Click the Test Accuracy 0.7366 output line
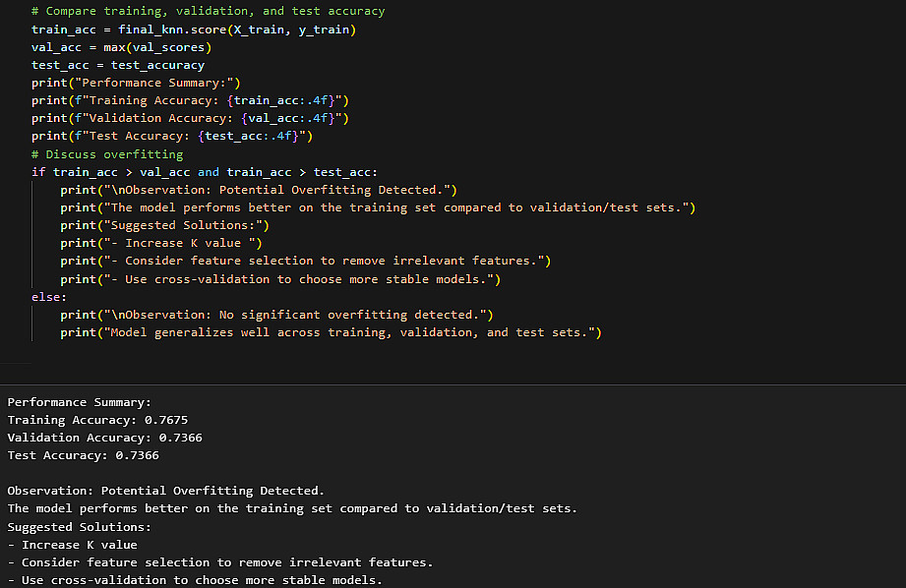Screen dimensions: 906x588 (x=84, y=455)
